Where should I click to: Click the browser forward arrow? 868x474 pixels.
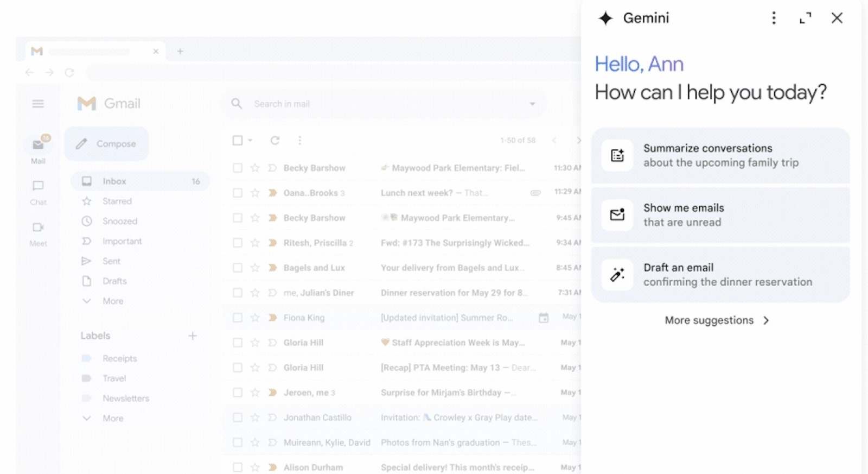pyautogui.click(x=49, y=72)
